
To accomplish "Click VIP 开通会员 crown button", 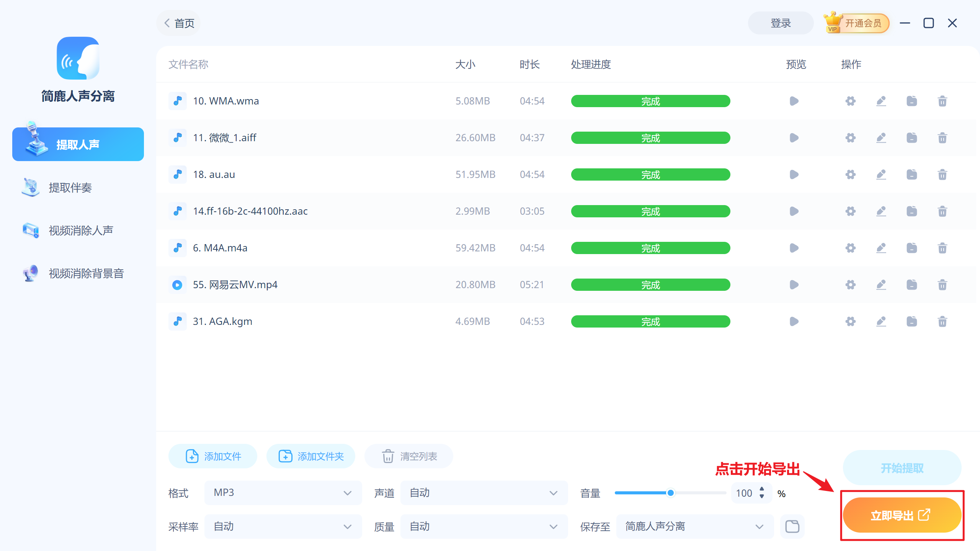I will (x=856, y=23).
